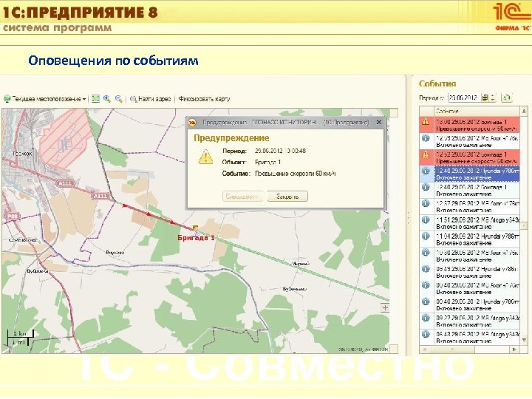Open the Текущее местоположение dropdown
This screenshot has width=532, height=399.
tap(44, 99)
